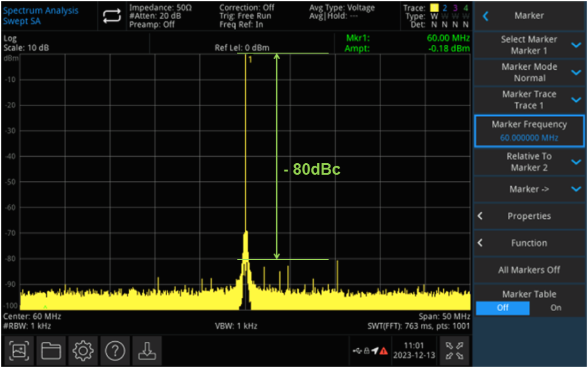Click the sweep repeat/continuous icon
Image resolution: width=588 pixels, height=368 pixels.
[111, 15]
